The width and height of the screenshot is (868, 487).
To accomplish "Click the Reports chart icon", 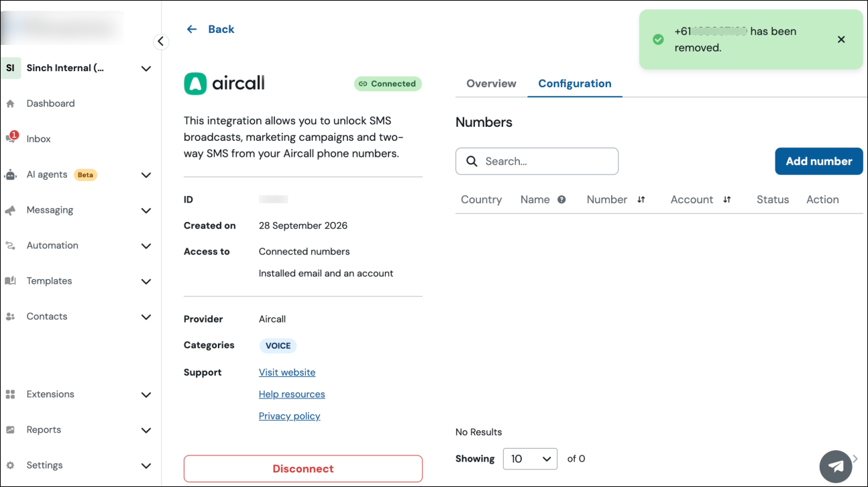I will 10,430.
